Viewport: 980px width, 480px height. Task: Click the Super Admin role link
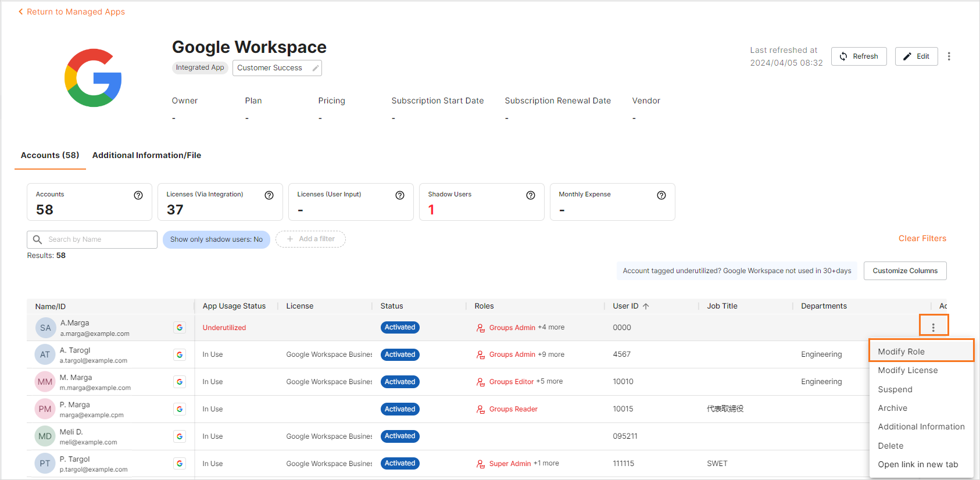[x=510, y=464]
